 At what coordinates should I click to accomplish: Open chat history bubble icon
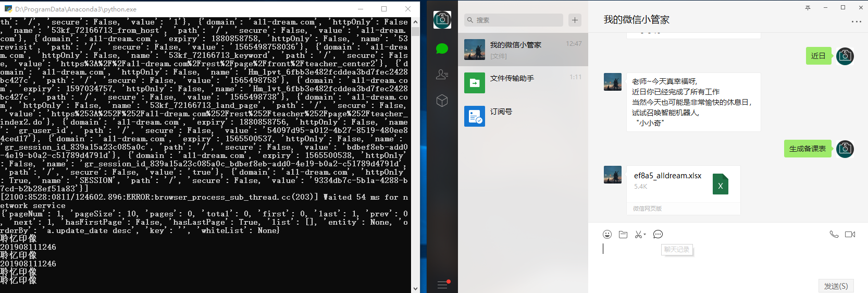[658, 235]
